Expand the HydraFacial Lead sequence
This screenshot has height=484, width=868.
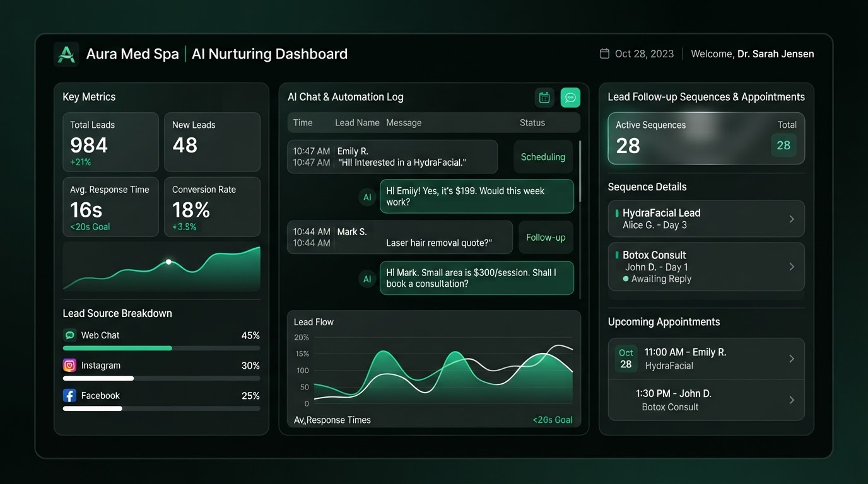[792, 219]
